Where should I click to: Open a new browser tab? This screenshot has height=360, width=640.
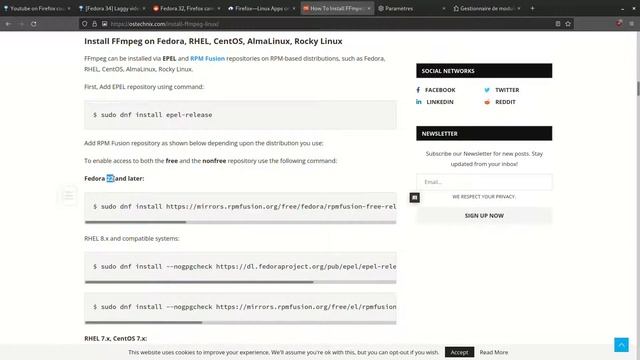pos(532,8)
